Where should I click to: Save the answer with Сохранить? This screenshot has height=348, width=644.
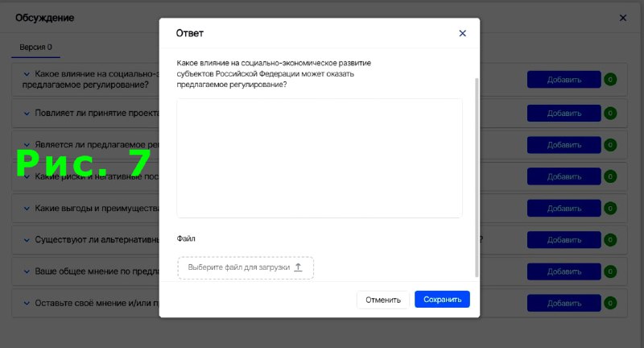442,300
